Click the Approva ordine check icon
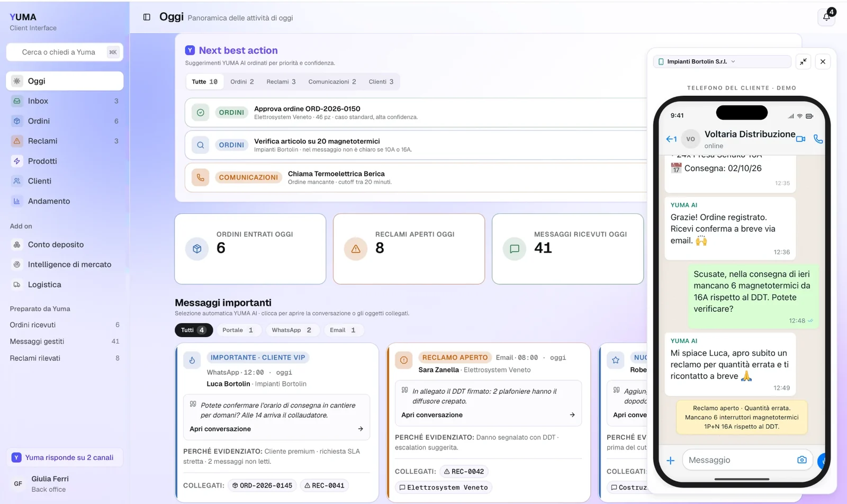This screenshot has width=847, height=504. (201, 112)
